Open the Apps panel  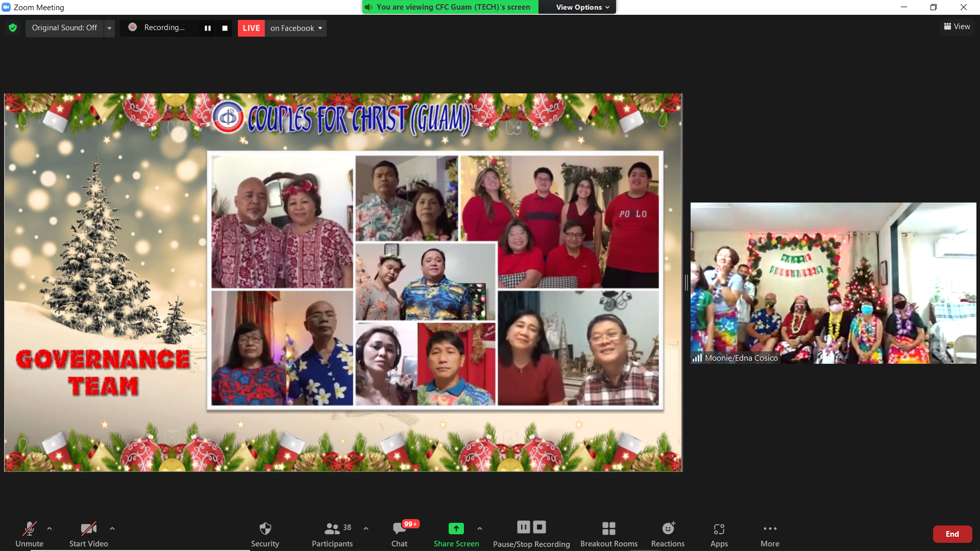click(x=719, y=534)
